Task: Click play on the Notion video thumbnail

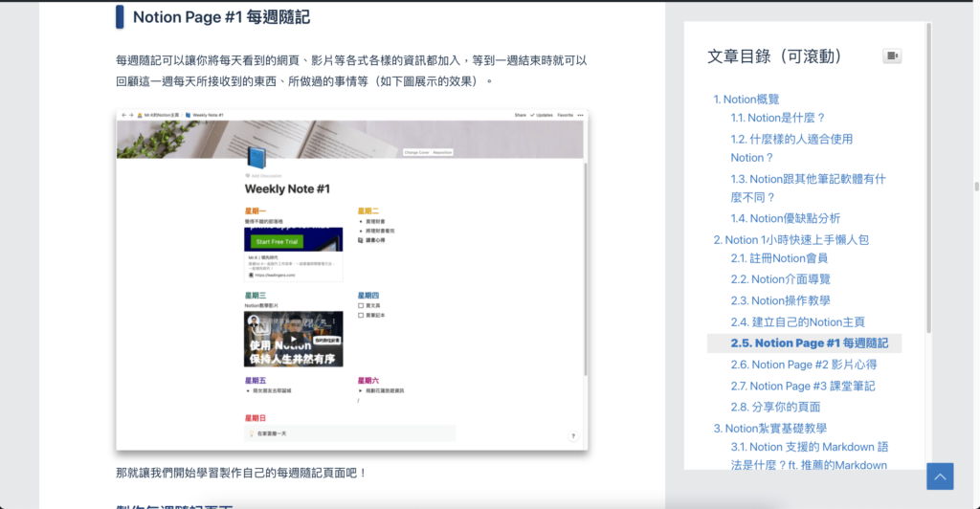Action: (x=293, y=339)
